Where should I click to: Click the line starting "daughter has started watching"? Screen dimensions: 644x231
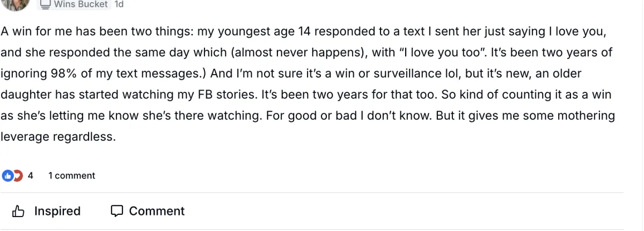tap(306, 95)
